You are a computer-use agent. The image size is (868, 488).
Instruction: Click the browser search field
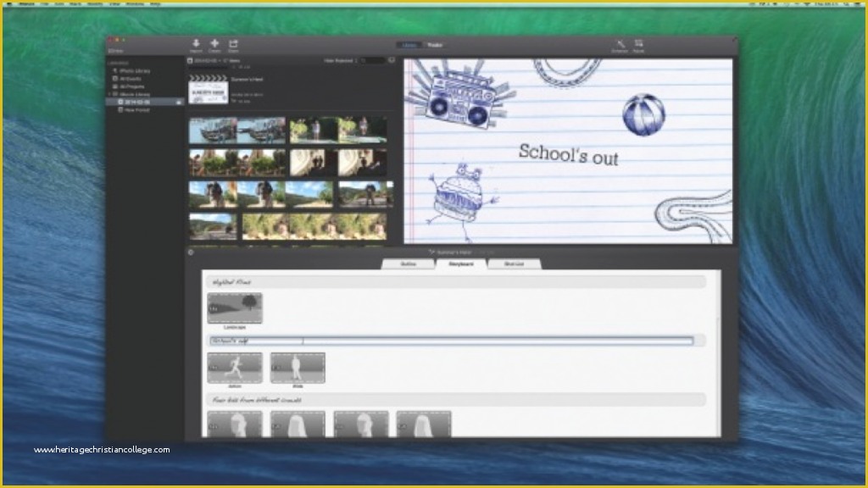point(373,60)
